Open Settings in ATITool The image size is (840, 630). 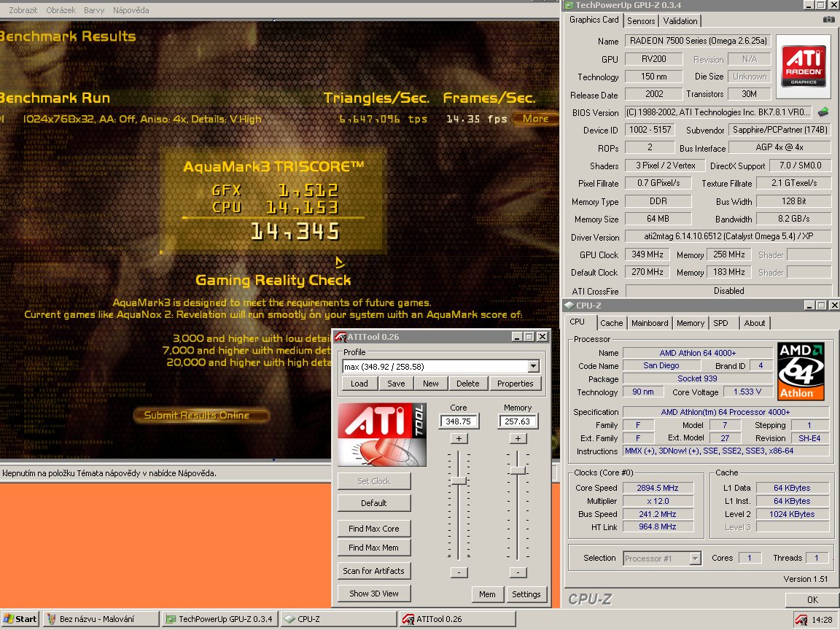[526, 594]
